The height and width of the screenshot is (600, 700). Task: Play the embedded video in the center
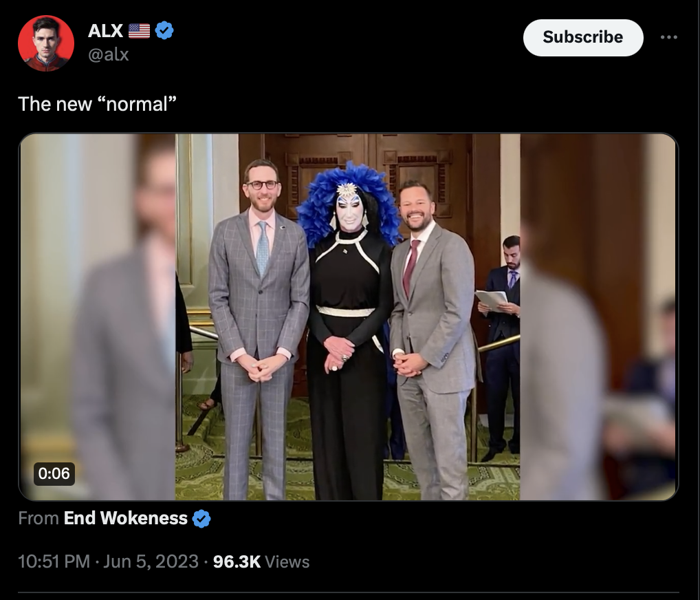[x=348, y=317]
